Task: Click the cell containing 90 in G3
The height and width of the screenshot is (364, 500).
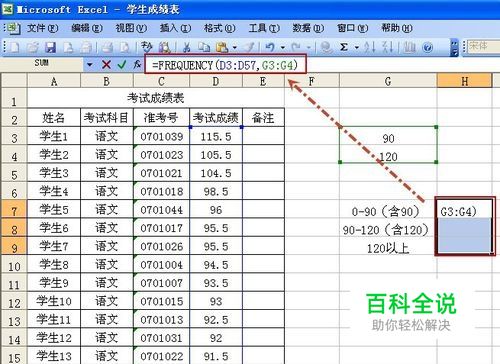Action: tap(388, 137)
